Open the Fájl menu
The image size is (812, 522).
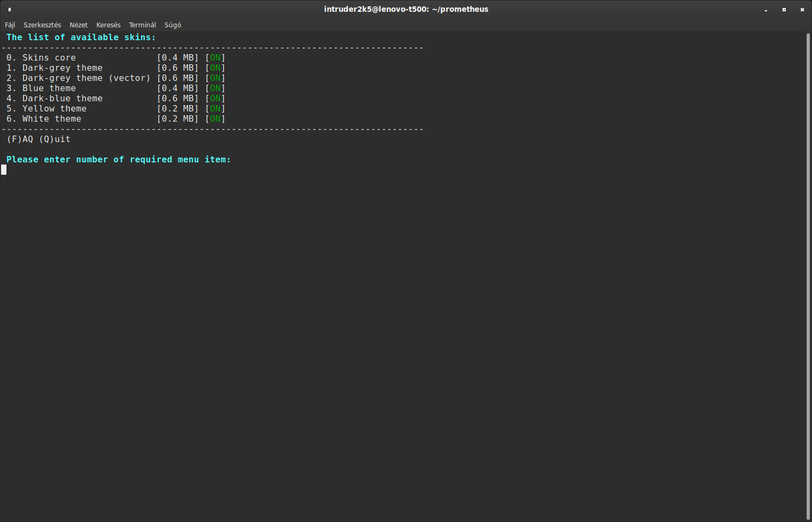tap(10, 25)
